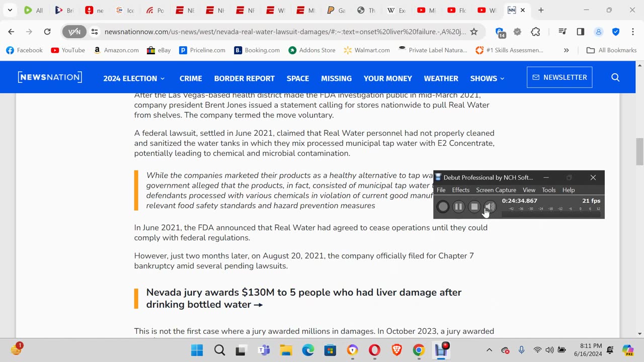Go back to the previous page
Screen dimensions: 644x362
[11, 32]
